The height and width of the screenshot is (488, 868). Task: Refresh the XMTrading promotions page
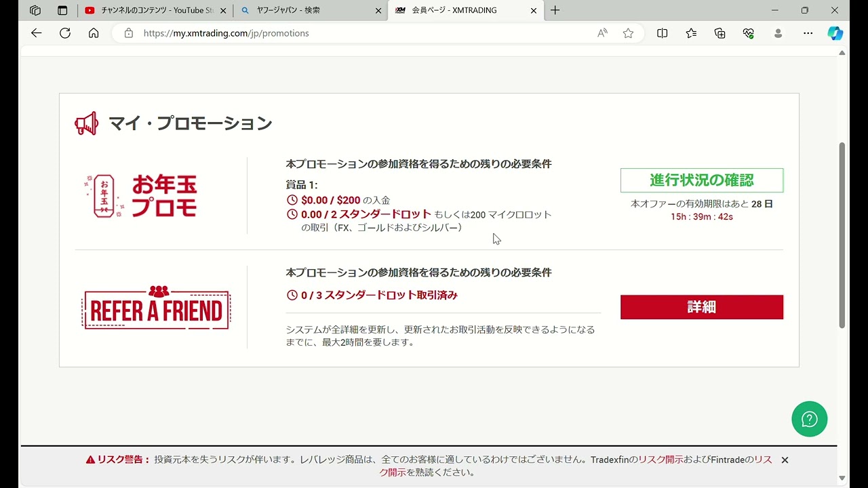(x=65, y=33)
